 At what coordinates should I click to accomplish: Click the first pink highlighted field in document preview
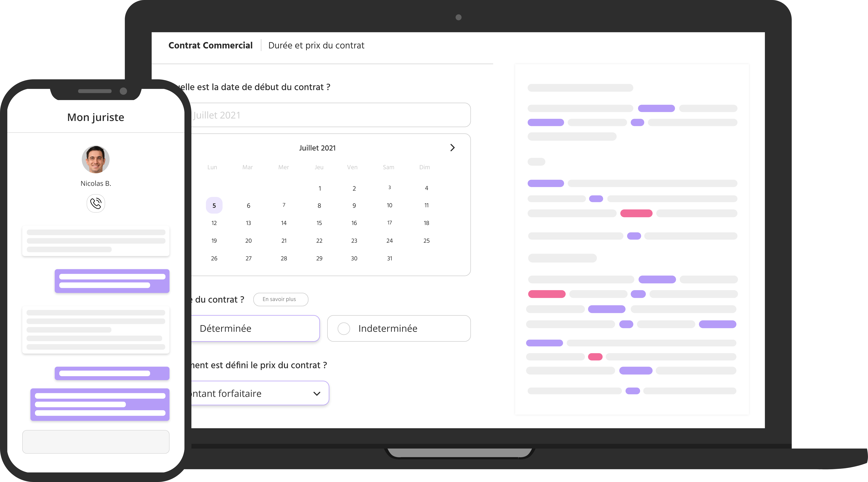(x=636, y=213)
